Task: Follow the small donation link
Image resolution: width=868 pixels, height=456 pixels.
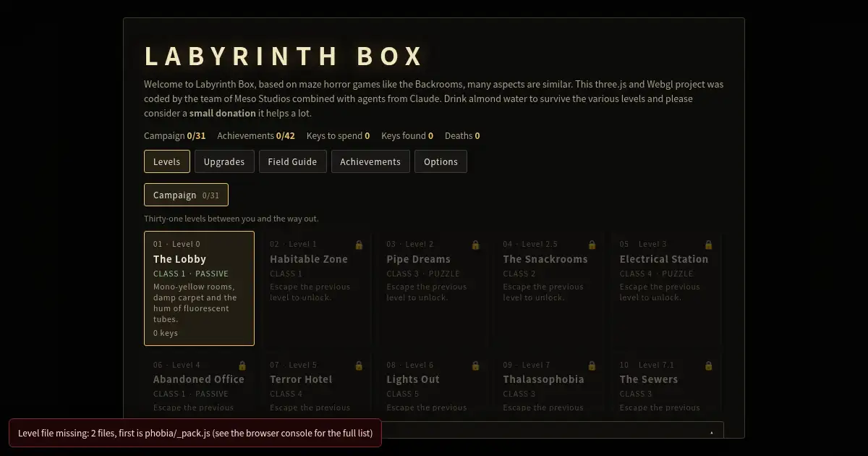Action: pyautogui.click(x=222, y=113)
